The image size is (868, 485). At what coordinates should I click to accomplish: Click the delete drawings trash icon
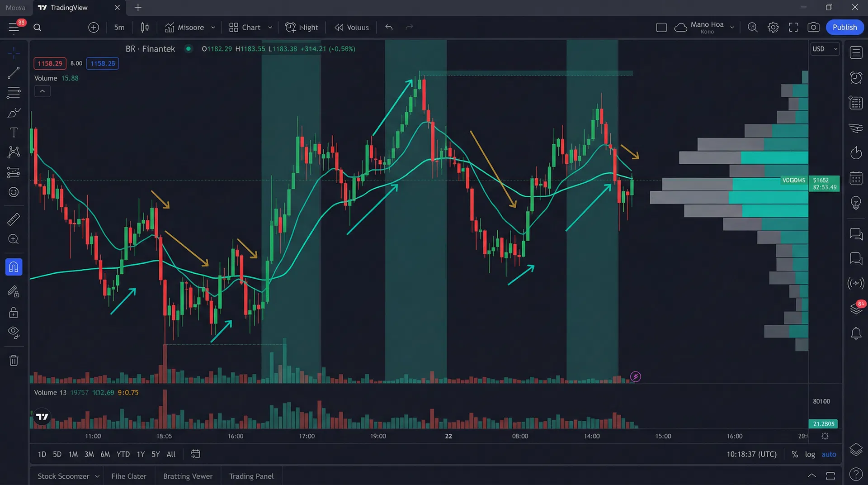coord(14,360)
